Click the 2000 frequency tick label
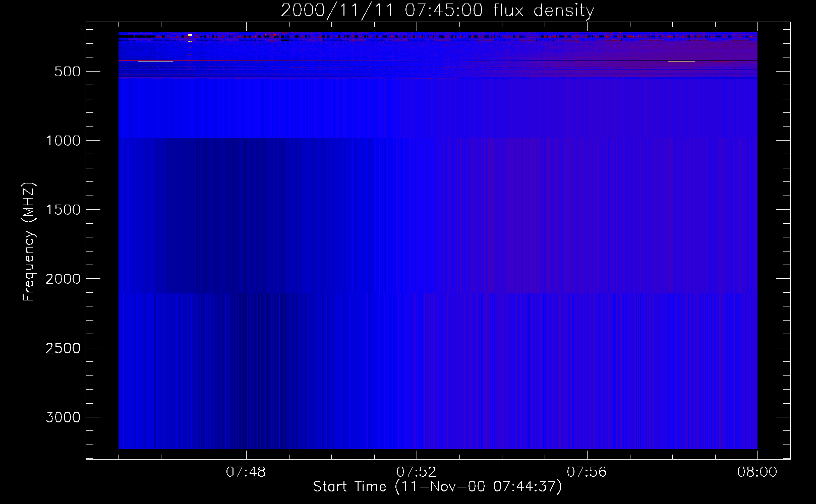The image size is (816, 504). click(63, 279)
